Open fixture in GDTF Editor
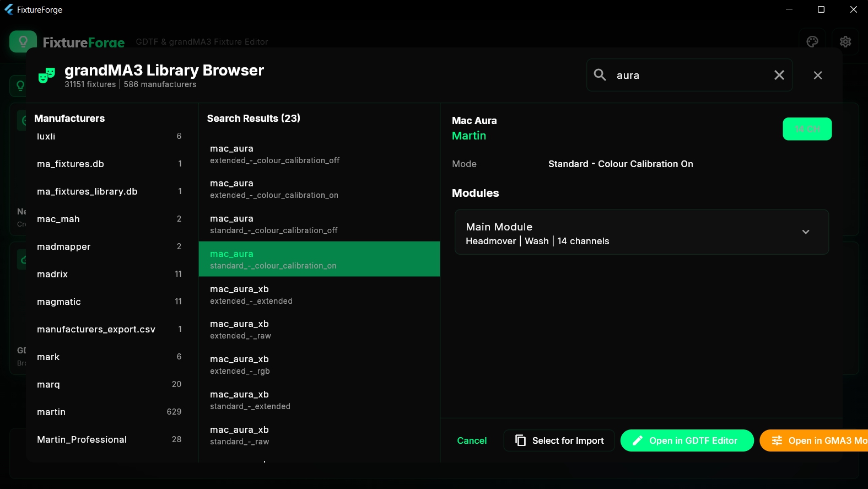 (687, 440)
